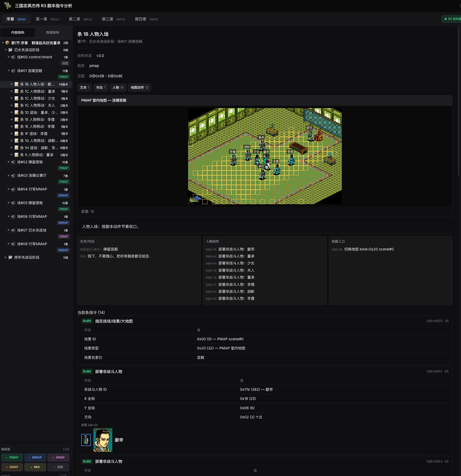Screen dimensions: 461x476
Task: Click the clapperboard icon of 场#03 洛陽议事厅
Action: pyautogui.click(x=13, y=176)
